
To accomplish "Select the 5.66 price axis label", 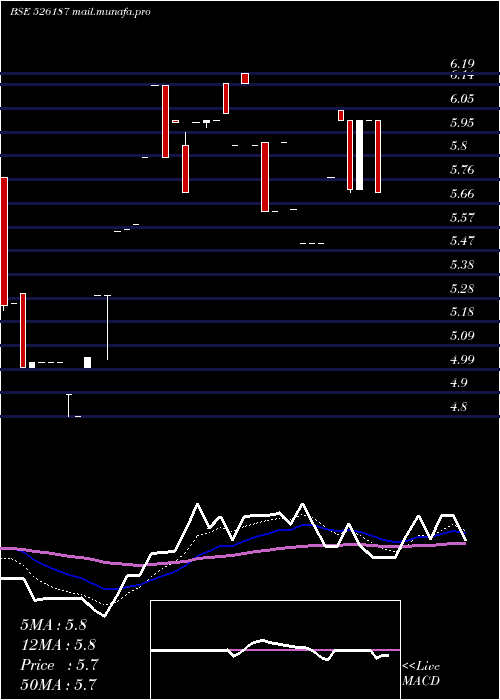I will coord(462,194).
